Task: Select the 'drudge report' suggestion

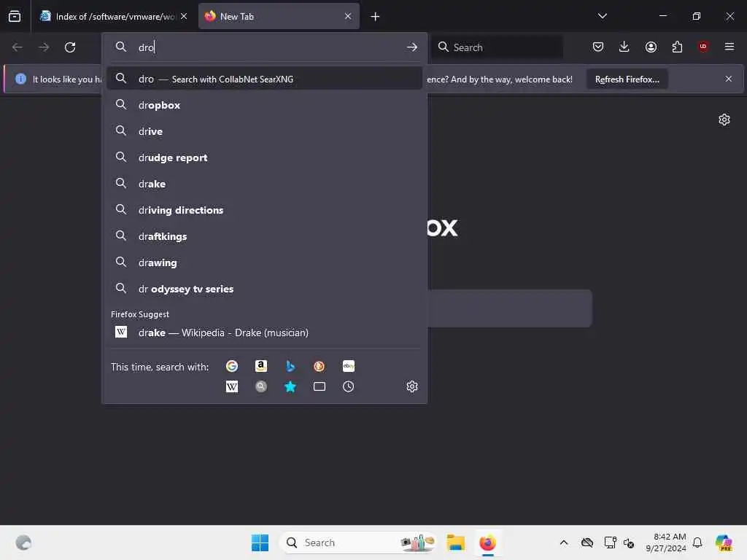Action: (x=264, y=157)
